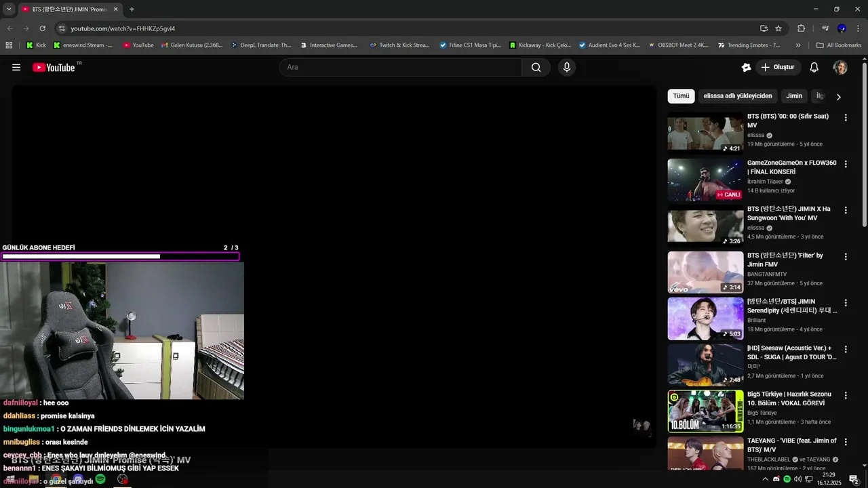The height and width of the screenshot is (488, 868).
Task: Select 'elisssa adlı yükleyiciden' filter chip
Action: click(738, 96)
